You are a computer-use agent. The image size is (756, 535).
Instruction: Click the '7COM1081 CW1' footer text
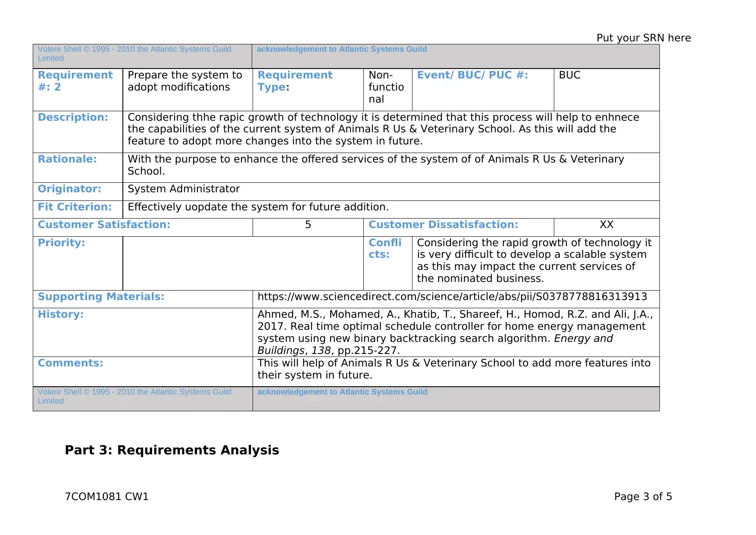(x=106, y=497)
